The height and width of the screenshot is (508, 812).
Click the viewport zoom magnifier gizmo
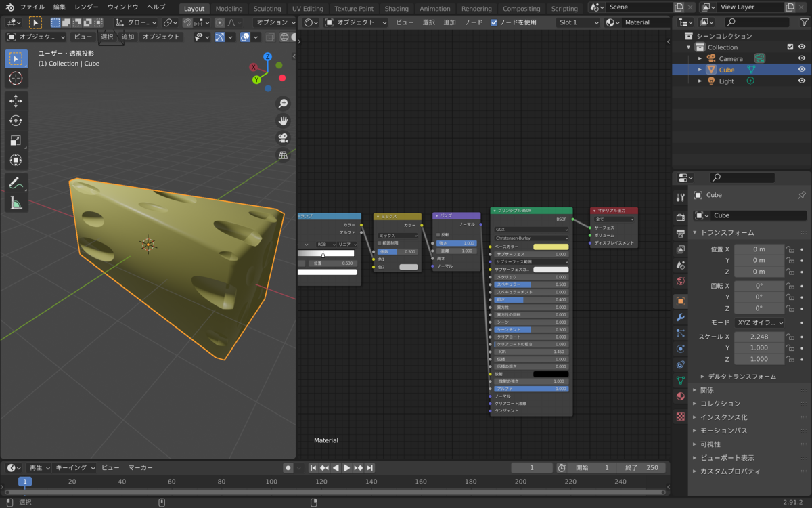pos(284,104)
